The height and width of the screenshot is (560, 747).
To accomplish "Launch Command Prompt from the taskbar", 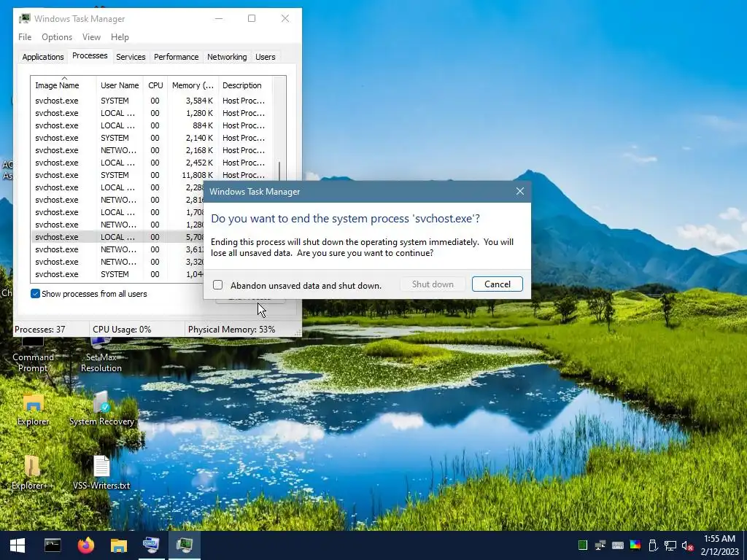I will [x=53, y=545].
